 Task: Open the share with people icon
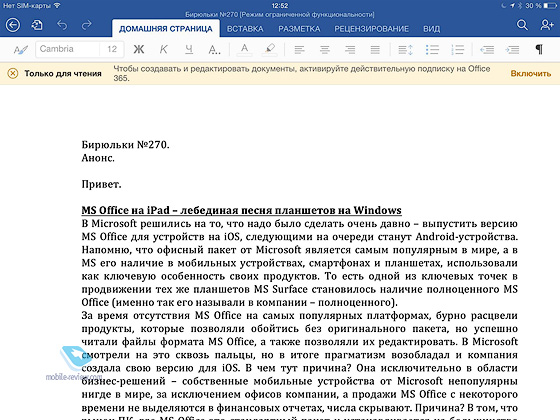click(547, 25)
